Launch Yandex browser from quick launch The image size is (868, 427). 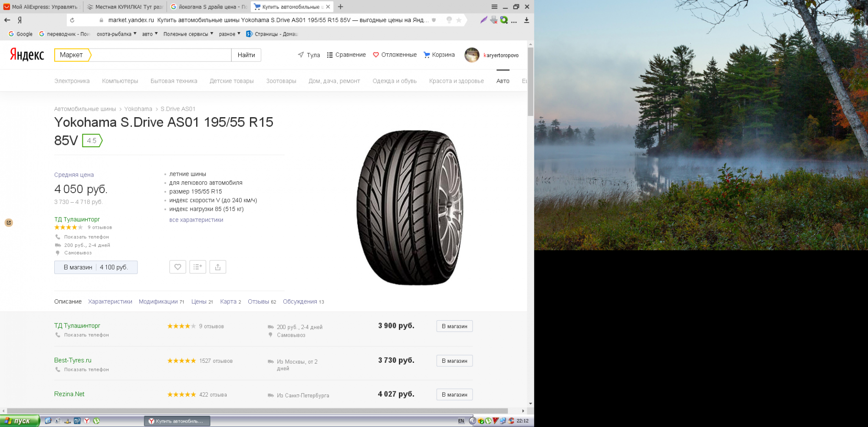(x=87, y=420)
